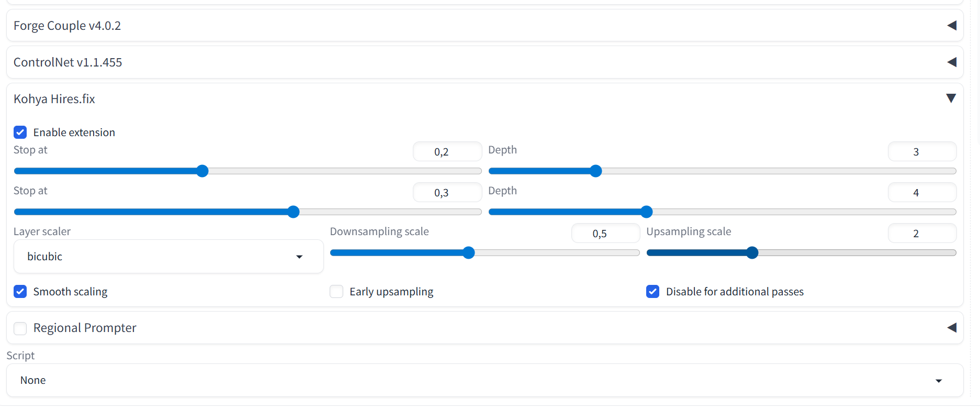Toggle the Smooth scaling checkbox
Viewport: 980px width, 409px height.
click(x=20, y=292)
